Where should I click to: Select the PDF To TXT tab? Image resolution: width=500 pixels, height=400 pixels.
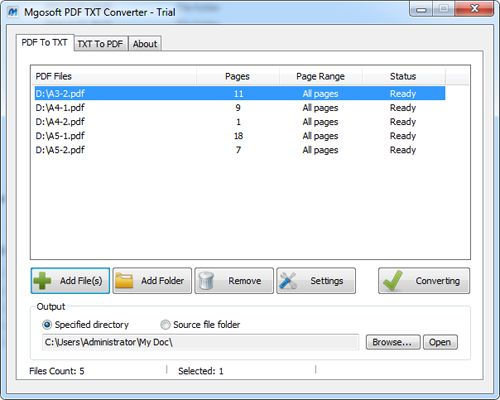(x=45, y=43)
